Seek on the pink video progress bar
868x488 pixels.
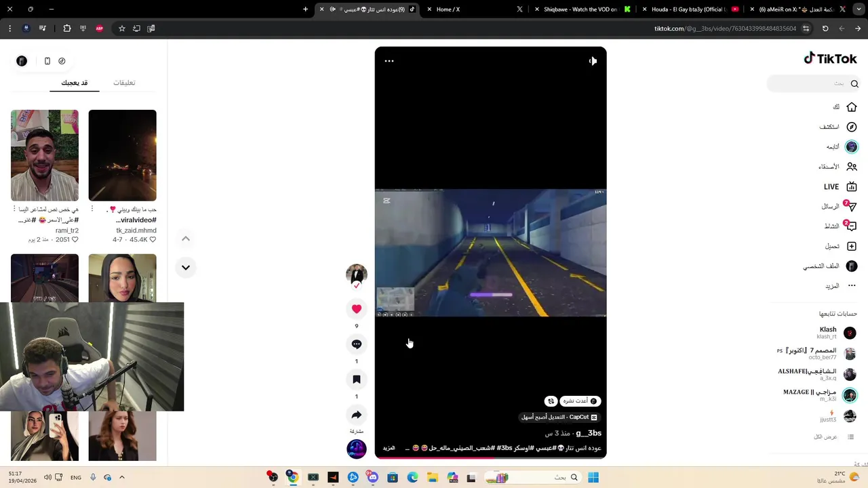tap(490, 457)
